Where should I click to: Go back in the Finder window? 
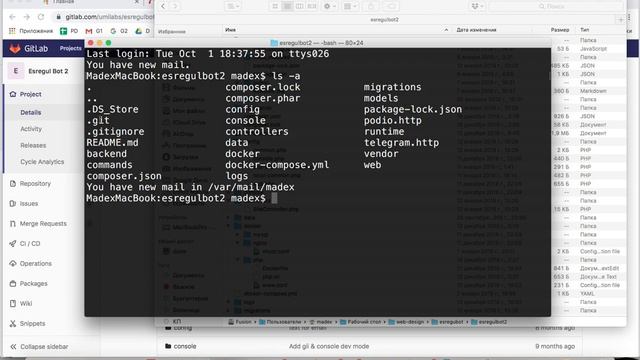click(x=163, y=6)
